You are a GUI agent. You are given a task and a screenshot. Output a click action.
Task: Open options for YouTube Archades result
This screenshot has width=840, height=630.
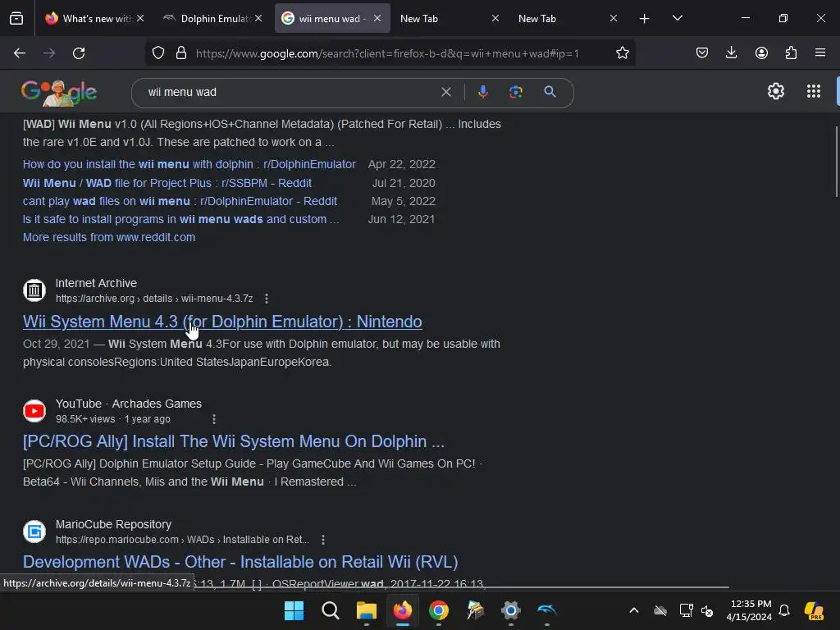pos(214,419)
